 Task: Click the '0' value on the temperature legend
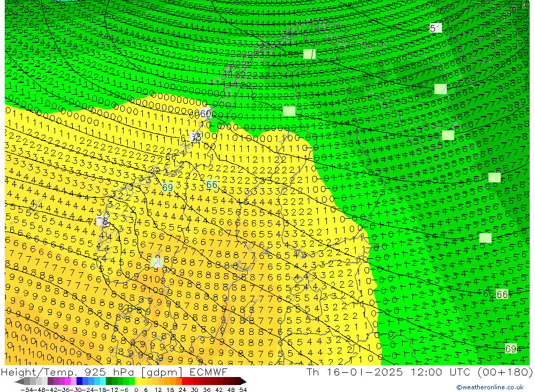coord(136,390)
